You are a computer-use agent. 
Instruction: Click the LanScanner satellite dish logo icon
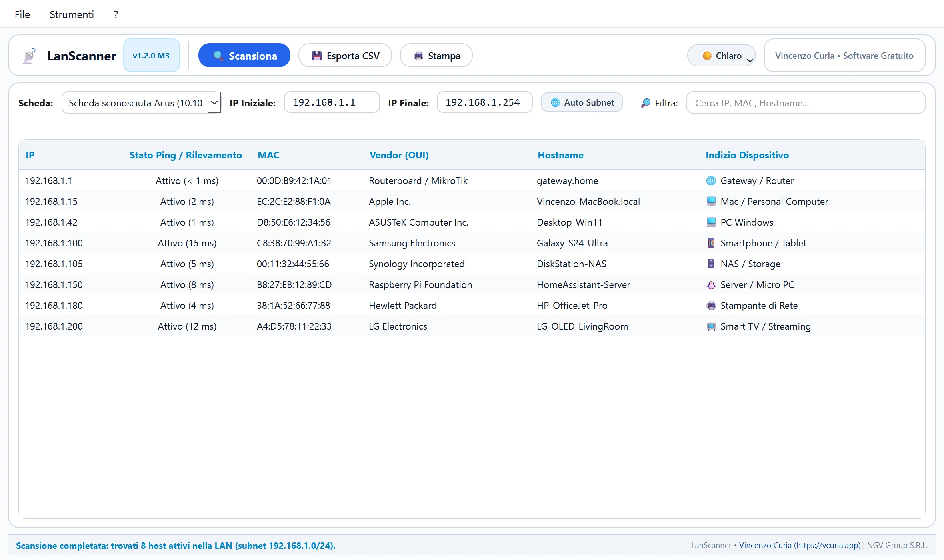point(30,56)
